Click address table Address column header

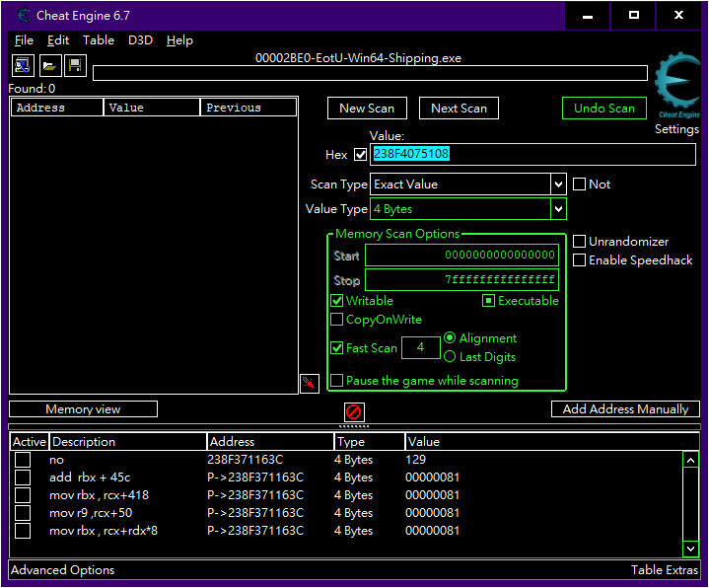(270, 441)
